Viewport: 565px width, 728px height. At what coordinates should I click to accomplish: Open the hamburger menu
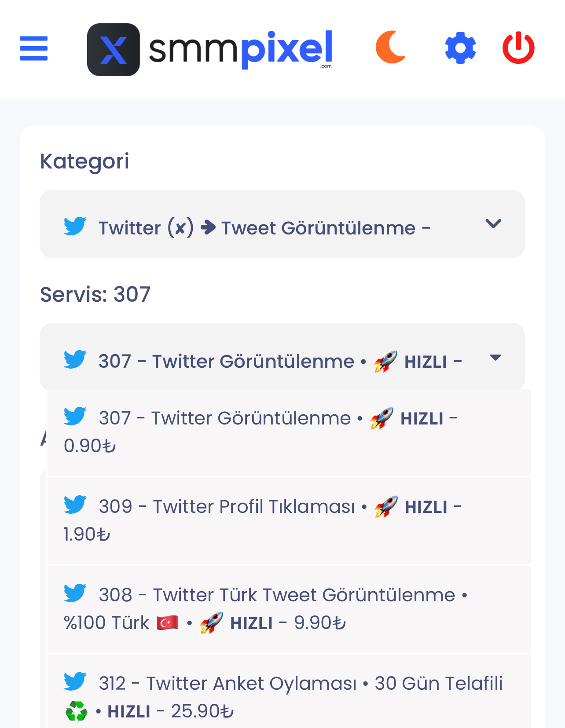[x=33, y=48]
